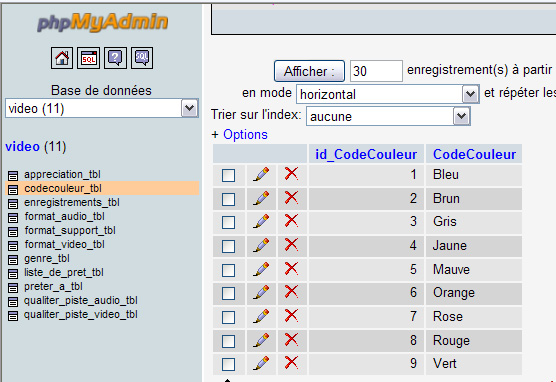Click the cell value Orange
The width and height of the screenshot is (556, 382).
(454, 293)
